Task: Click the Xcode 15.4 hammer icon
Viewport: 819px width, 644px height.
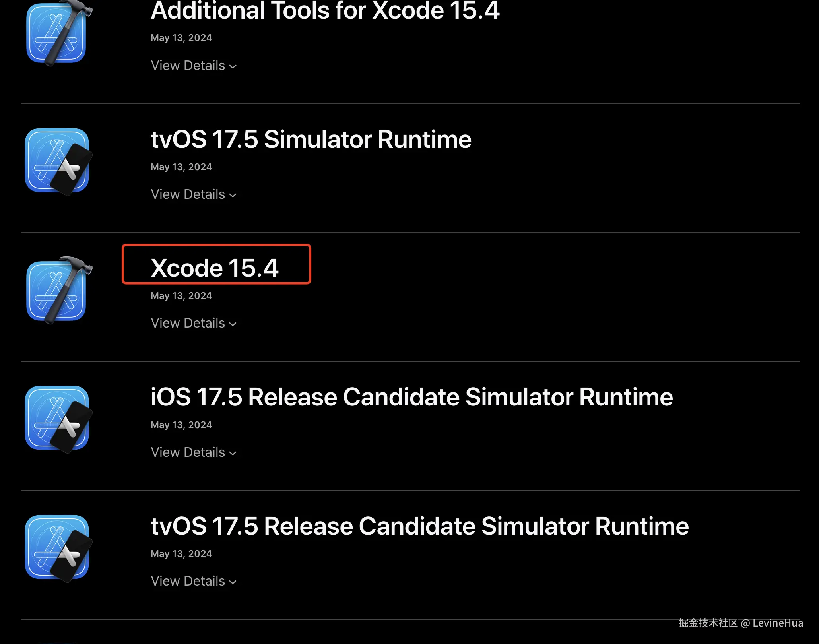Action: (57, 290)
